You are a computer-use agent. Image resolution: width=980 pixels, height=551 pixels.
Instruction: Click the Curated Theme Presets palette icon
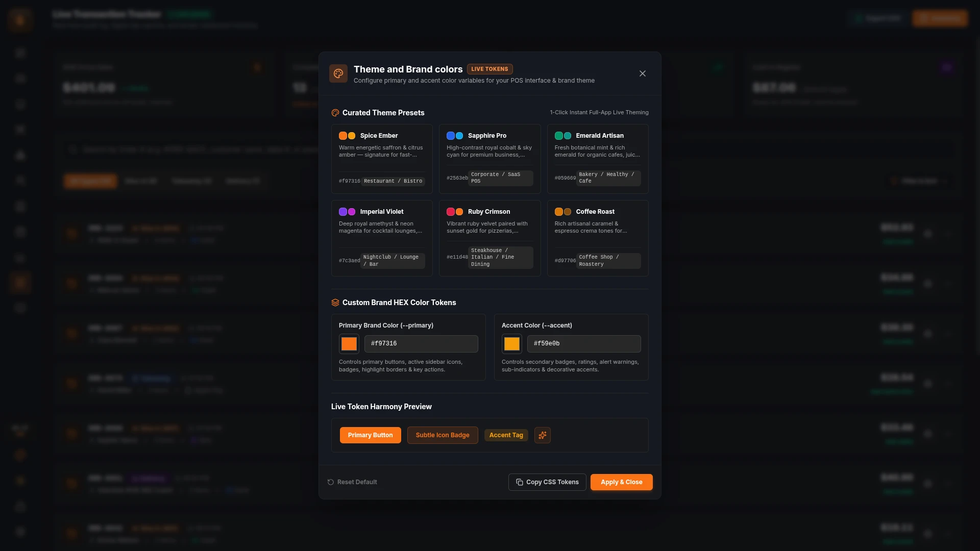(x=335, y=113)
